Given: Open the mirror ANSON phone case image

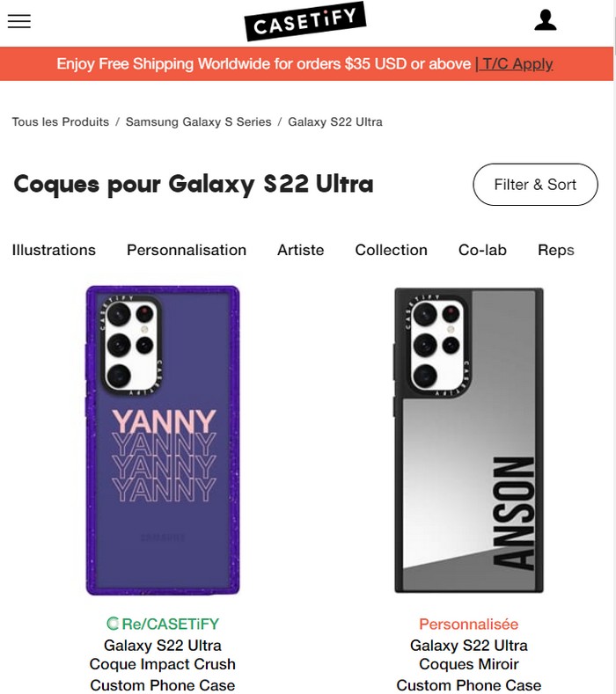Looking at the screenshot, I should click(468, 440).
